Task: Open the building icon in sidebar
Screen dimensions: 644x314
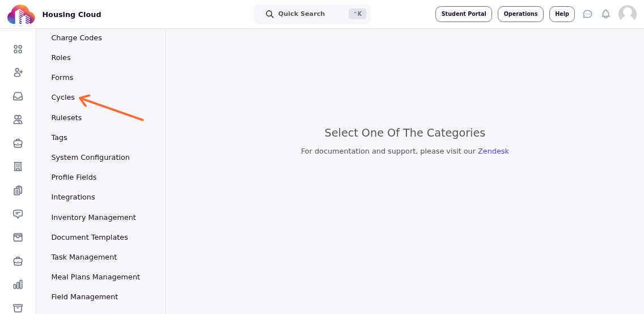Action: (x=18, y=167)
